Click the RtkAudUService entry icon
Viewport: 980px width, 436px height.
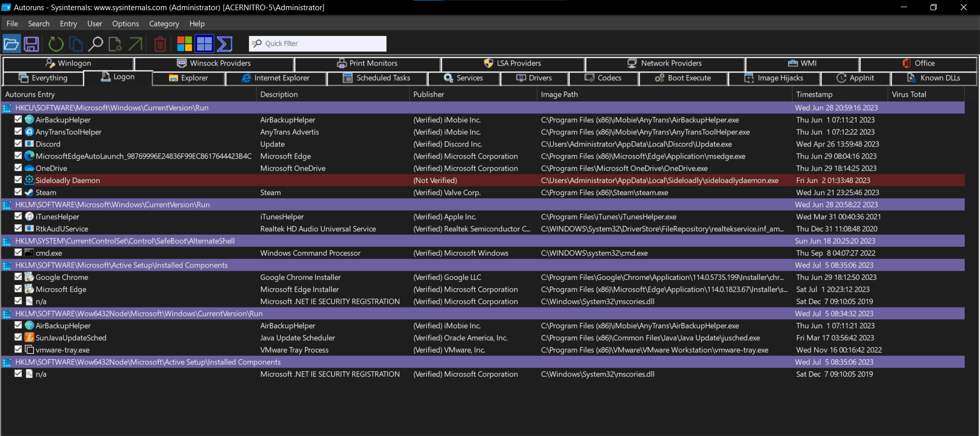coord(30,228)
